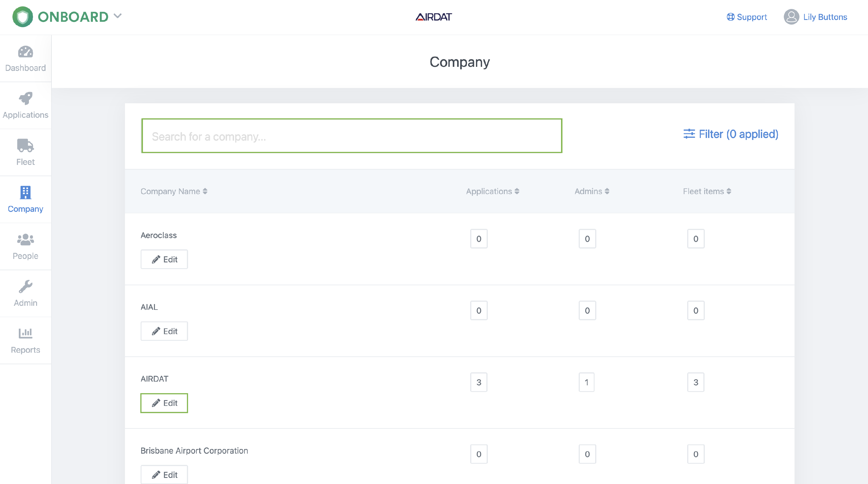Open sorting options on Fleet items header
Viewport: 868px width, 484px height.
(x=729, y=191)
